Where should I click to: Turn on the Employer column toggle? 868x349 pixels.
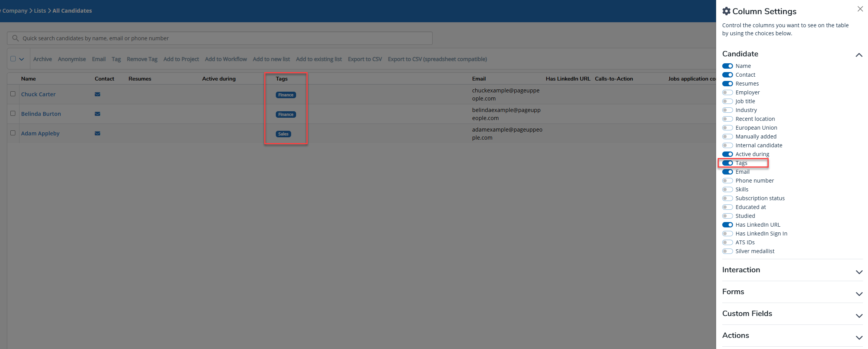click(x=727, y=92)
